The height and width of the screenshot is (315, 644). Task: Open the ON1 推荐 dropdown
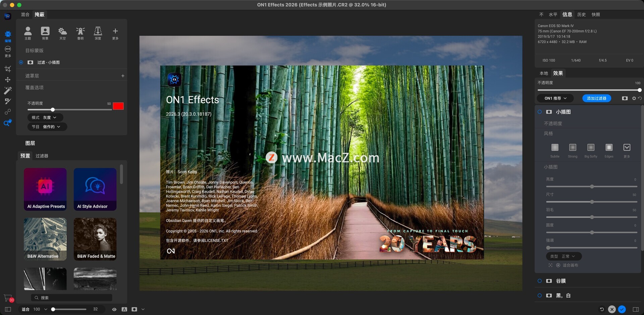tap(555, 99)
